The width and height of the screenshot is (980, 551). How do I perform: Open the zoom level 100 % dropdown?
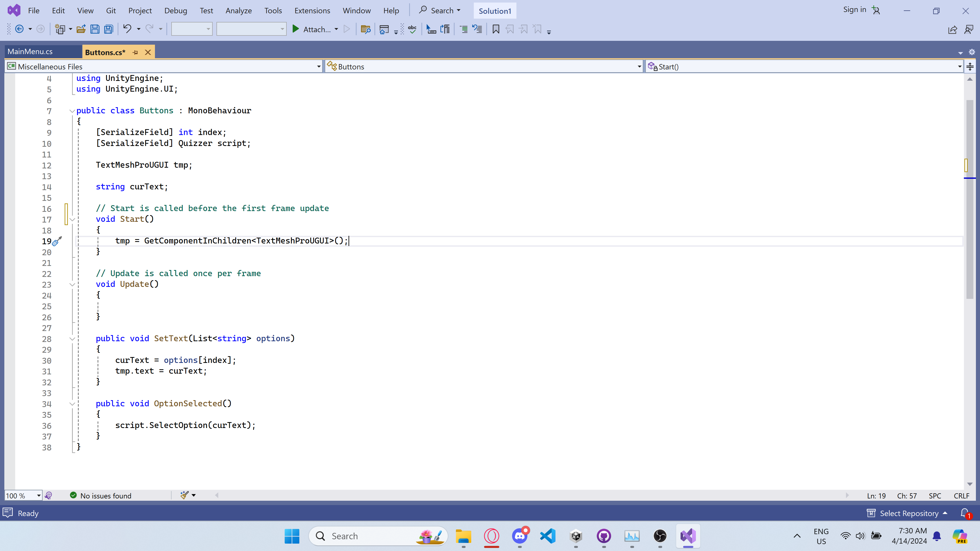coord(39,495)
